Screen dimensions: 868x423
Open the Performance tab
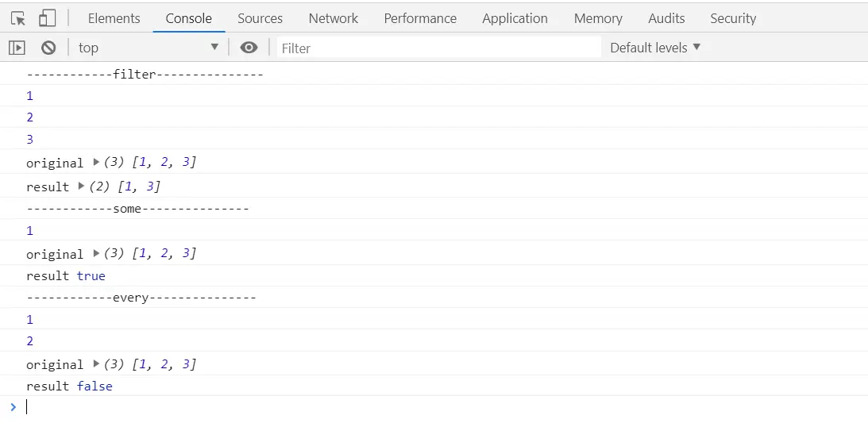coord(420,18)
